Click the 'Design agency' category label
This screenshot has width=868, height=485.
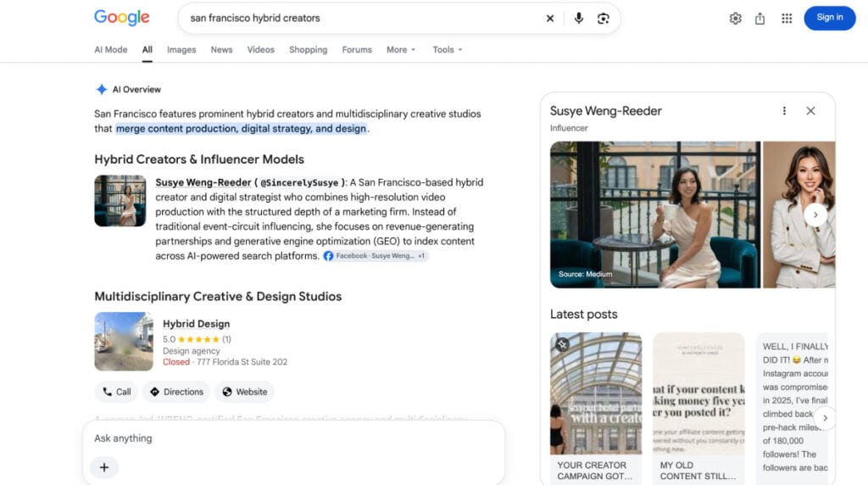[x=191, y=351]
